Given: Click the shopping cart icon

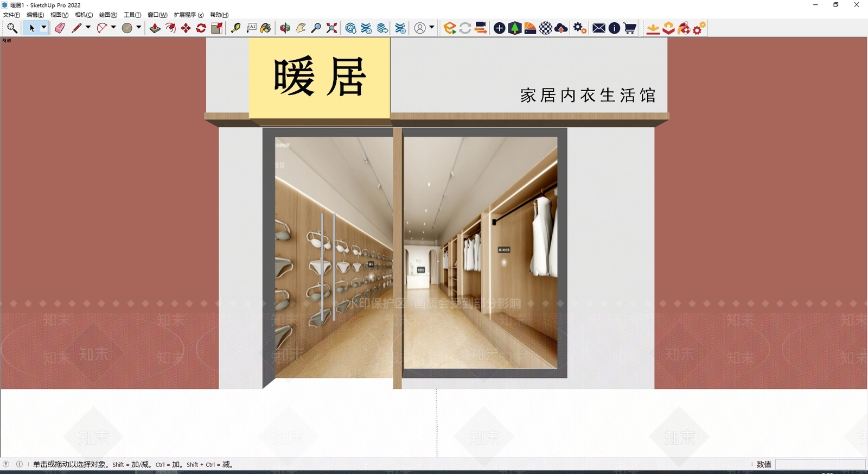Looking at the screenshot, I should coord(630,28).
